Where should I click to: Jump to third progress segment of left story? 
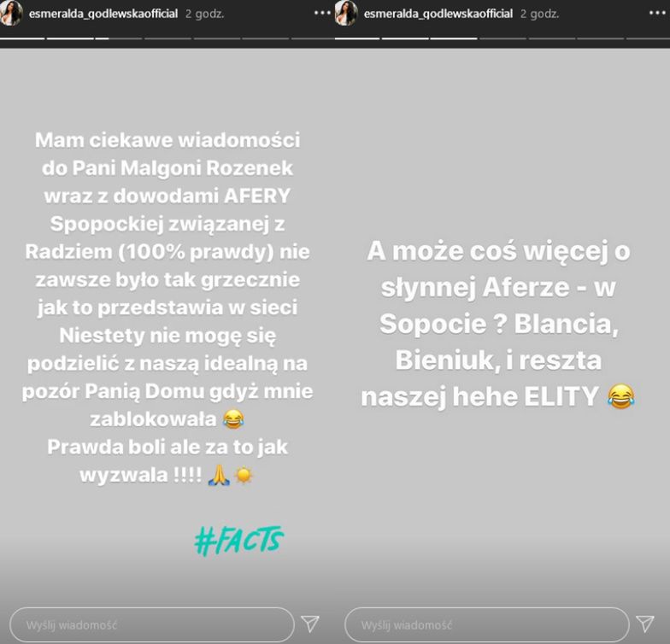[x=118, y=38]
